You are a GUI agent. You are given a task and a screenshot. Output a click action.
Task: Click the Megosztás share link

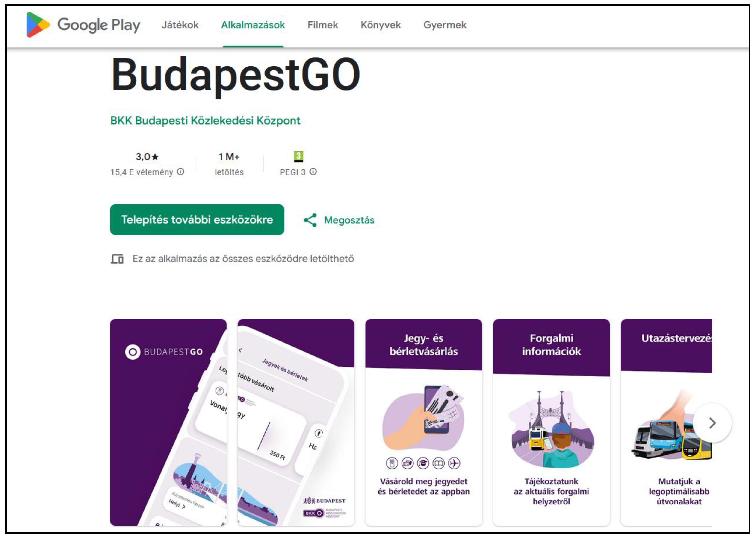349,220
